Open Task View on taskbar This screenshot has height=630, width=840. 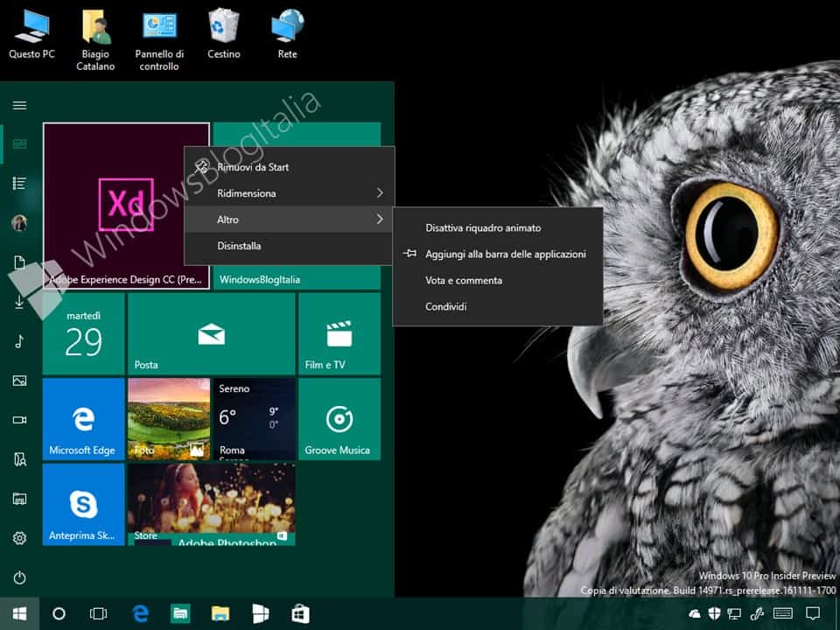coord(99,613)
